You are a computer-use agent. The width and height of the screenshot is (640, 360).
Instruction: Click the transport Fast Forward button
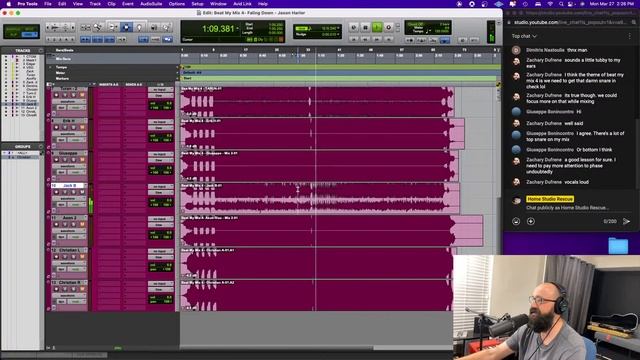click(x=377, y=39)
